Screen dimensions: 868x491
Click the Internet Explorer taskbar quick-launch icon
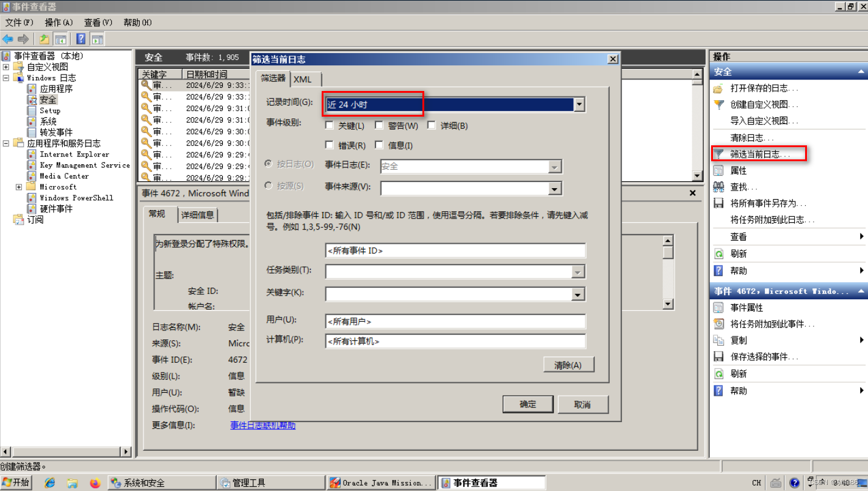coord(50,482)
